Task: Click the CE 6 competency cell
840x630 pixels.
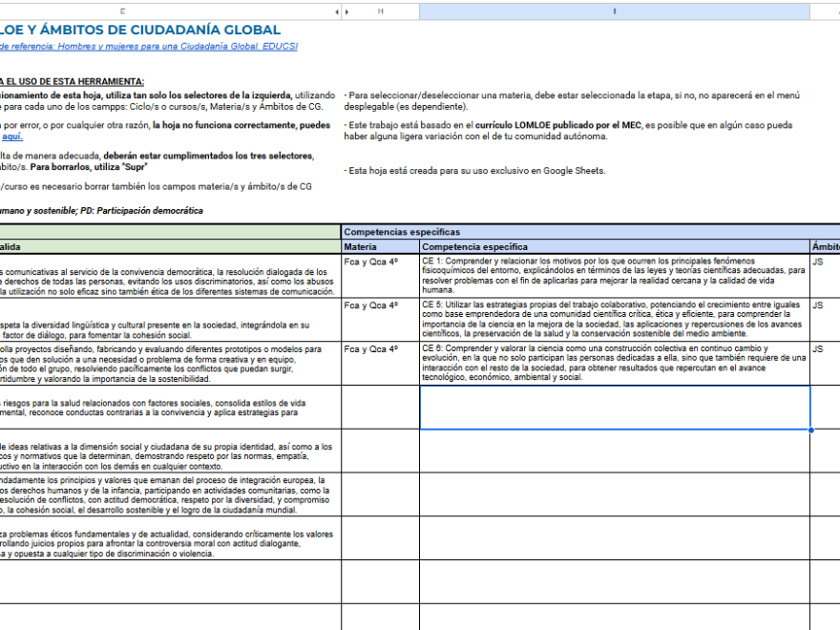Action: 614,364
